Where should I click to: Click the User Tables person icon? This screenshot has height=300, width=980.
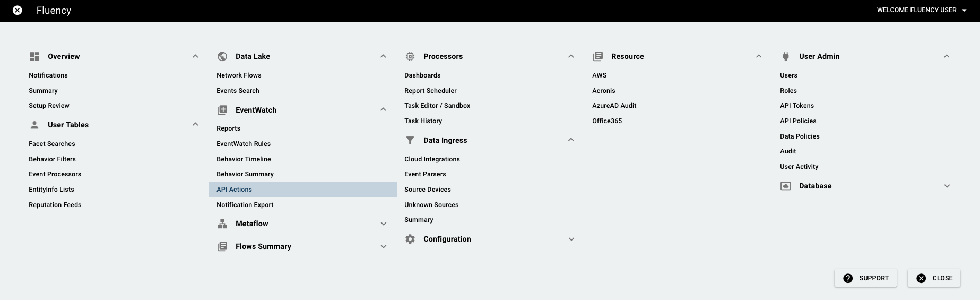click(x=34, y=125)
